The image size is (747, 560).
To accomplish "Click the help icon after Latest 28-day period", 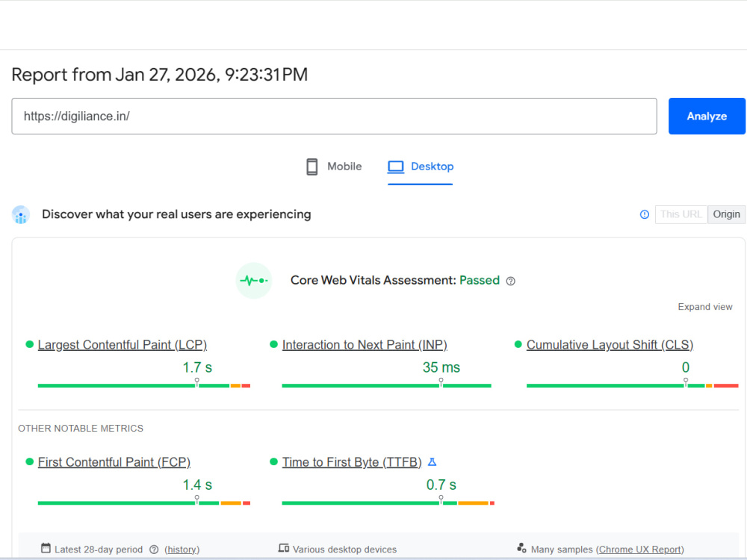I will 154,550.
